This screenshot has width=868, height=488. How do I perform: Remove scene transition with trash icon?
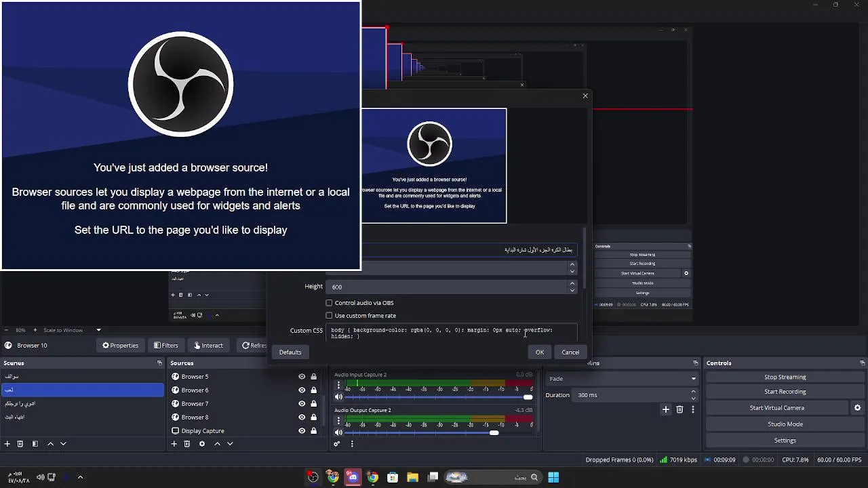click(679, 409)
